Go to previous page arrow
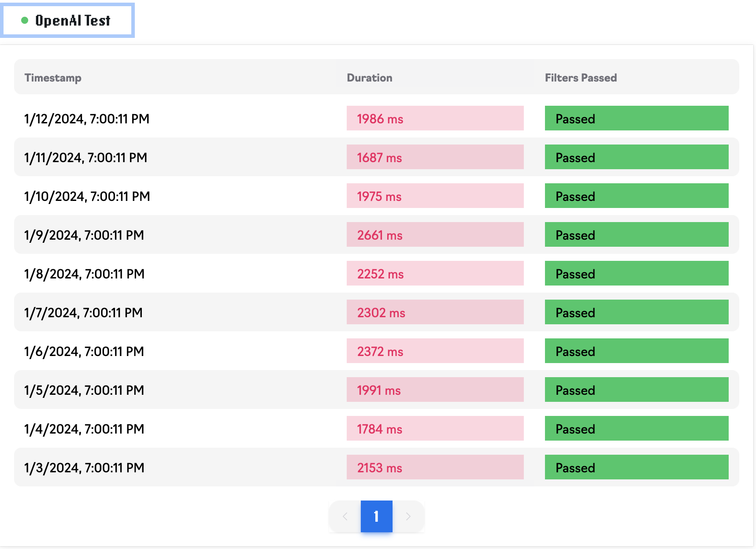This screenshot has width=756, height=549. click(x=345, y=516)
